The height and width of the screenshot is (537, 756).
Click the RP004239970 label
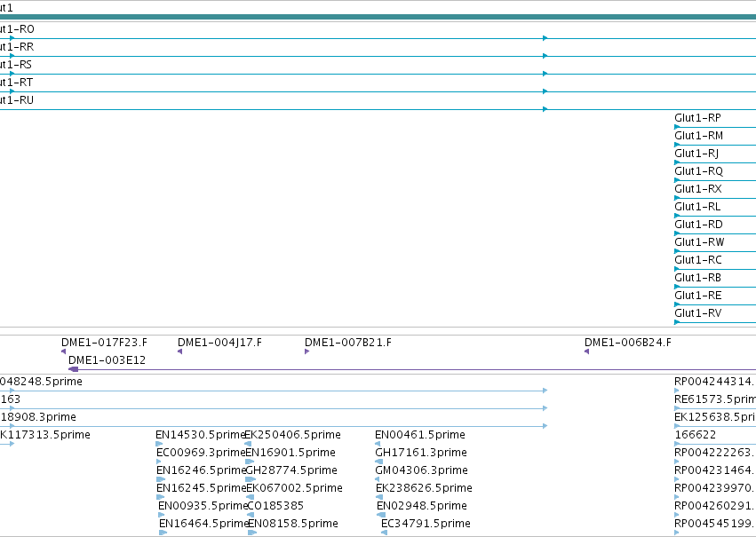click(x=713, y=488)
